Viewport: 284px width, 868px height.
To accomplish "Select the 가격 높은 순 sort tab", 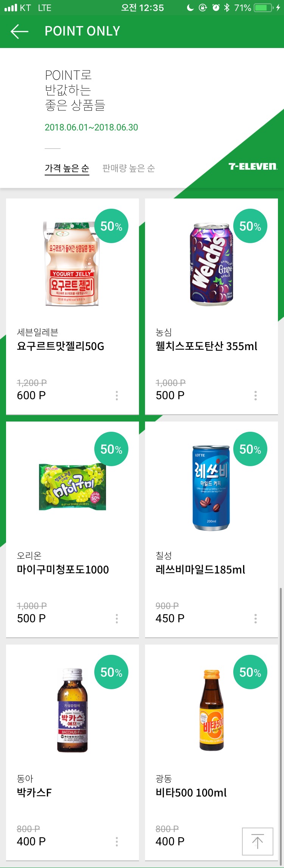I will pyautogui.click(x=67, y=168).
